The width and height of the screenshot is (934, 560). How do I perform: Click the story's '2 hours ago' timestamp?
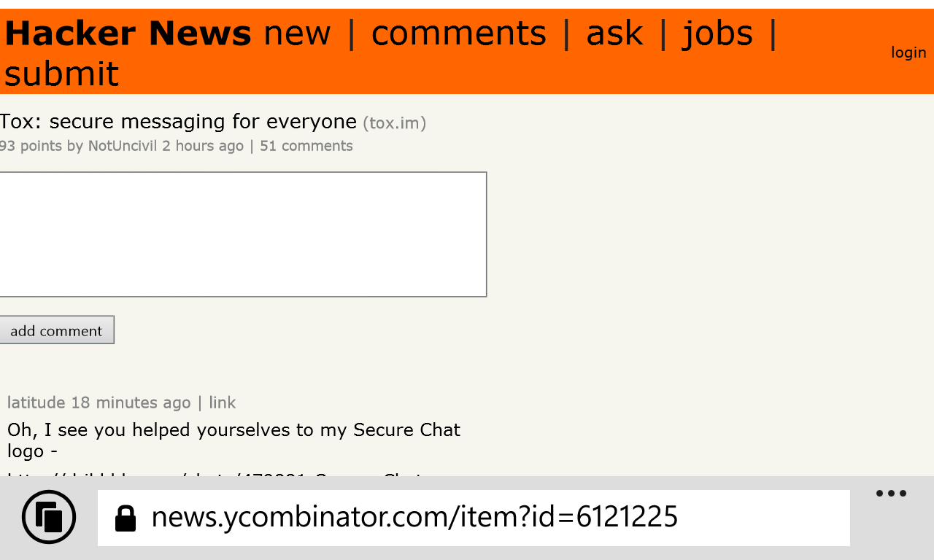203,146
